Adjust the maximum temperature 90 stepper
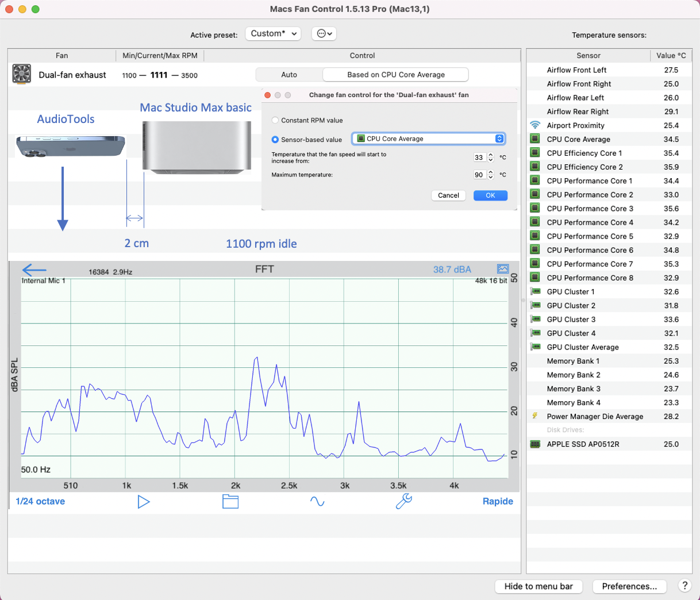 490,174
